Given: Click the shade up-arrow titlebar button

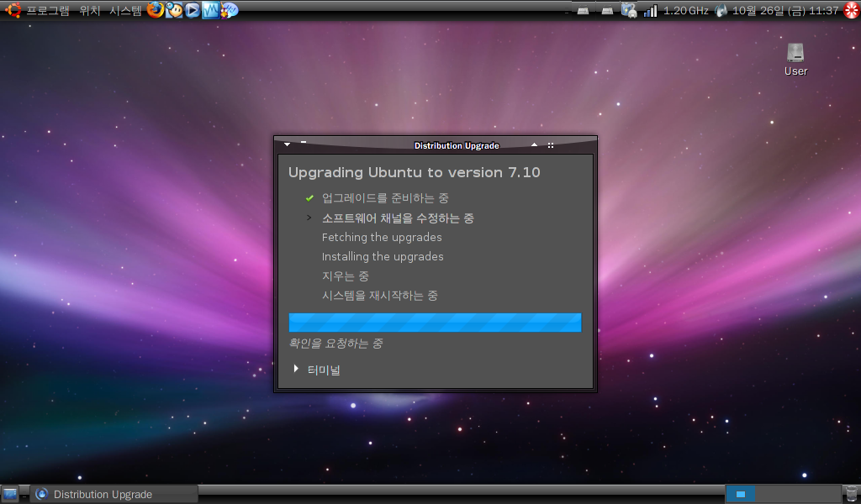Looking at the screenshot, I should coord(534,144).
